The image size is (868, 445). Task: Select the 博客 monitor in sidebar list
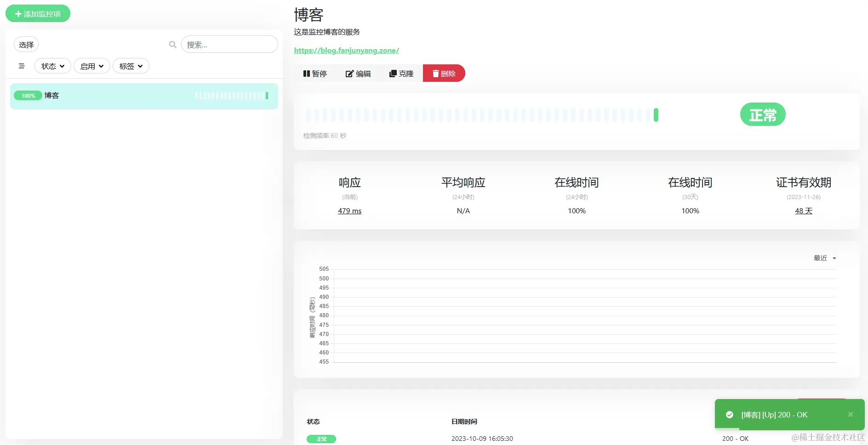click(144, 96)
